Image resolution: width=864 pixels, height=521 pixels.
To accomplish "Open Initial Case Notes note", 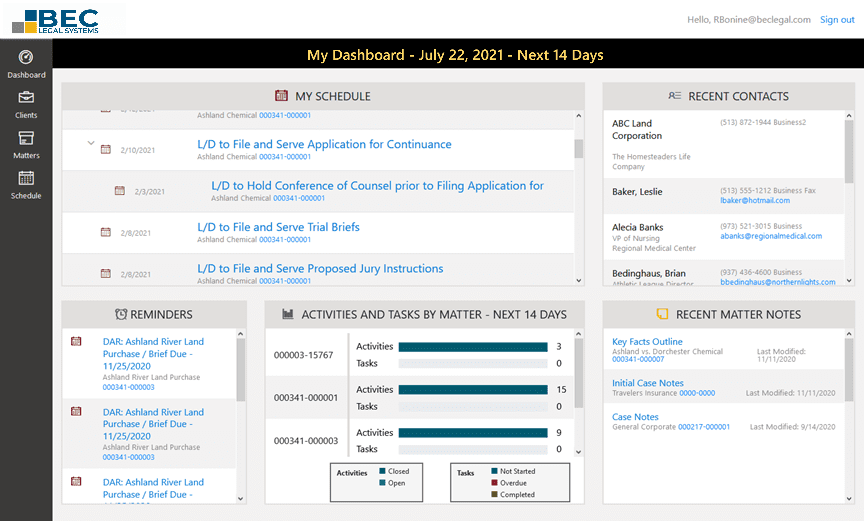I will point(647,383).
